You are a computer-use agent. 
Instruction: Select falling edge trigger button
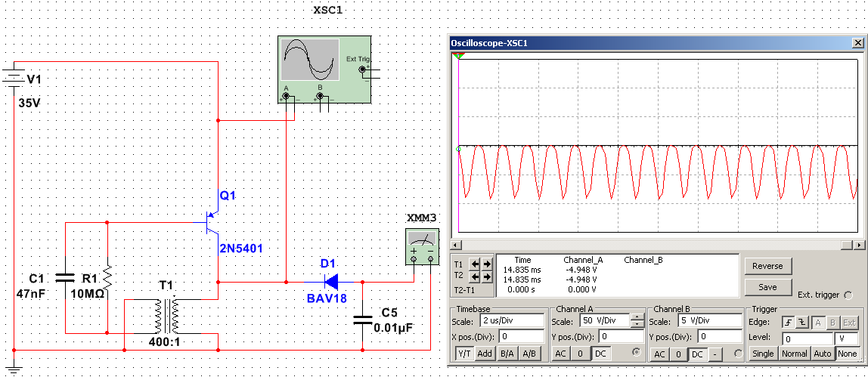point(801,322)
